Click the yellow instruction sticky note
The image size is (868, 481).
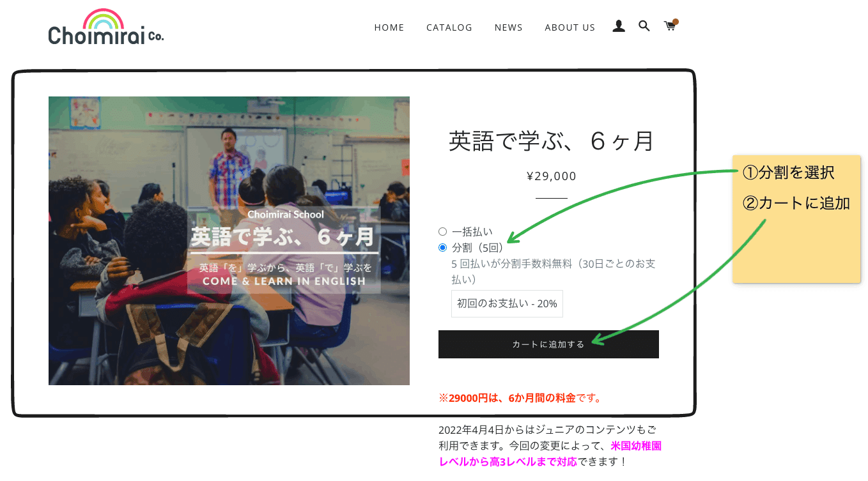[x=796, y=219]
